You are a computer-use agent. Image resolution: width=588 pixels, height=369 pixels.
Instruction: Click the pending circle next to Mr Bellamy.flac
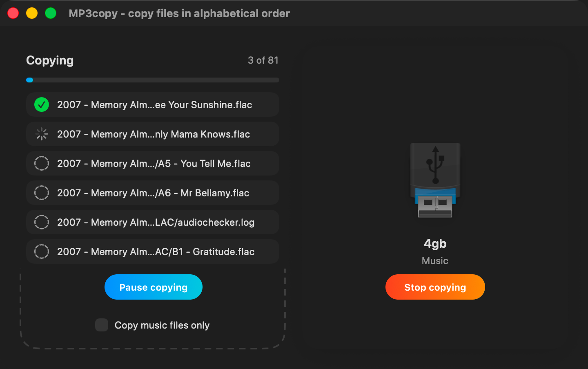click(x=42, y=193)
